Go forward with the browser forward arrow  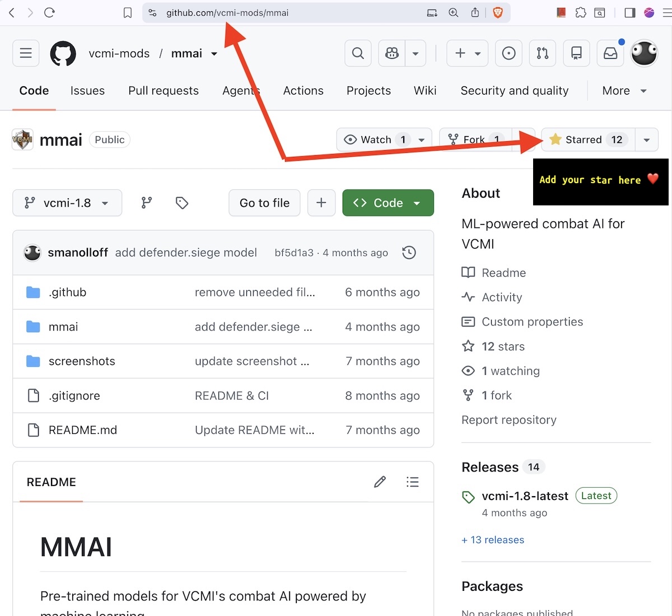point(30,12)
